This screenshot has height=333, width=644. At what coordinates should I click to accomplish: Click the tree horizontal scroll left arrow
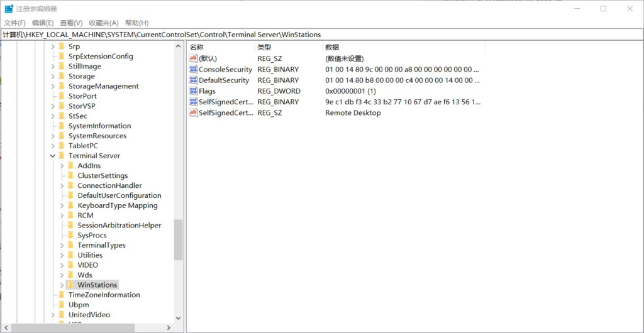coord(5,328)
